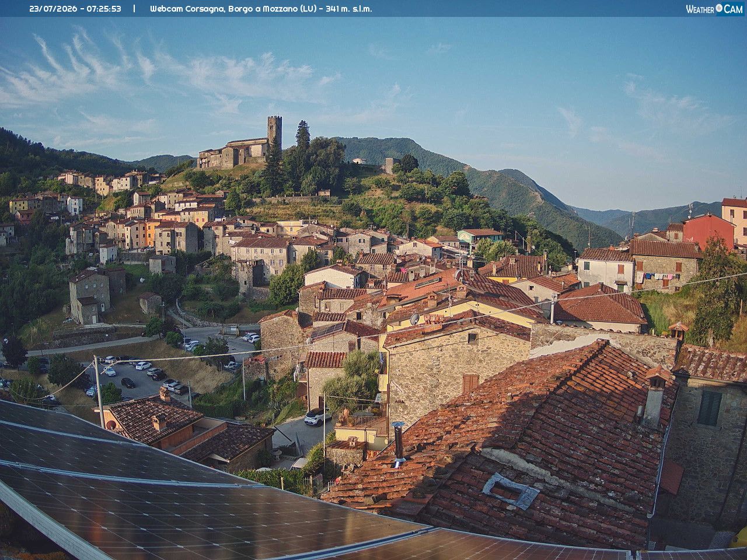Select the Webcam Corsagna title text
The width and height of the screenshot is (747, 560).
pyautogui.click(x=186, y=9)
